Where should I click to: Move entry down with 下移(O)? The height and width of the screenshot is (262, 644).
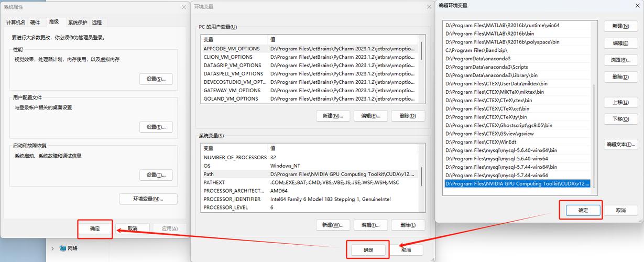coord(621,119)
